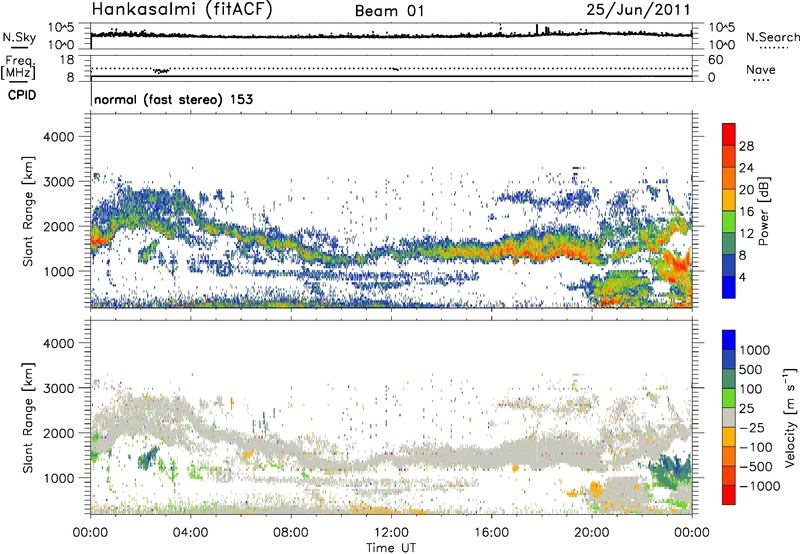Select the "12" label on Power colorbar
800x554 pixels.
(x=746, y=234)
